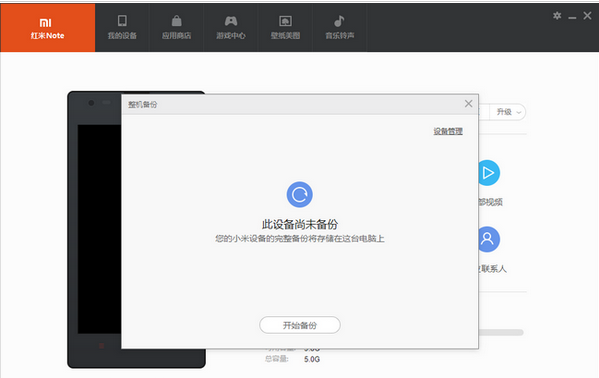Minimize the assistant main window
This screenshot has width=599, height=378.
coord(572,17)
